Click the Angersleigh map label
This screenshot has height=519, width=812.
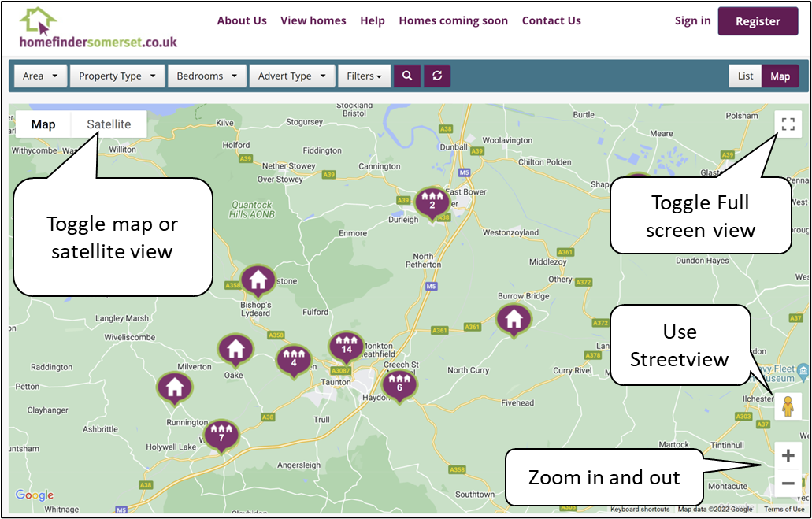(298, 465)
